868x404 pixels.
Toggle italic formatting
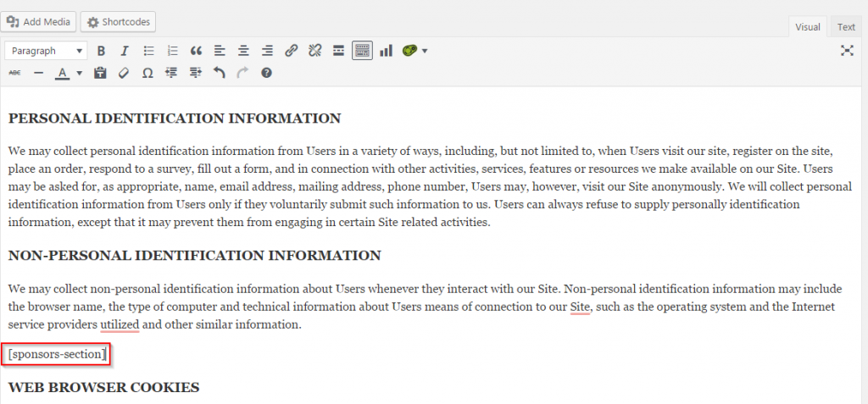[125, 51]
